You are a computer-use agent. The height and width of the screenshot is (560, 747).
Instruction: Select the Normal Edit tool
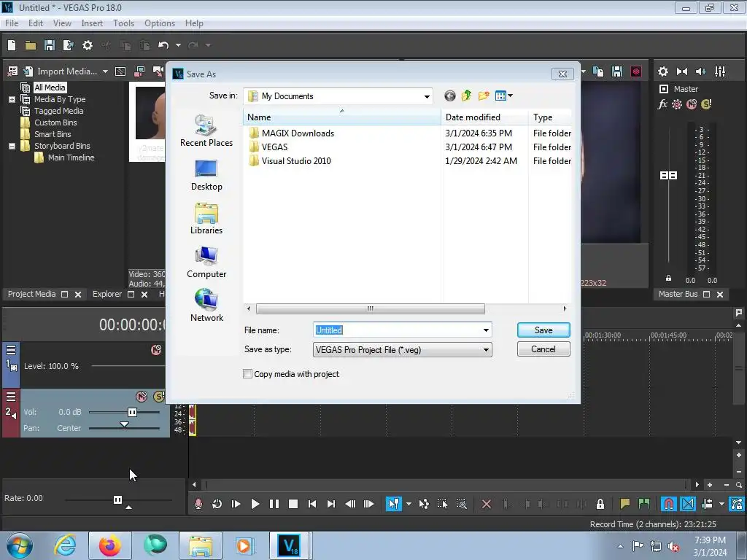393,504
